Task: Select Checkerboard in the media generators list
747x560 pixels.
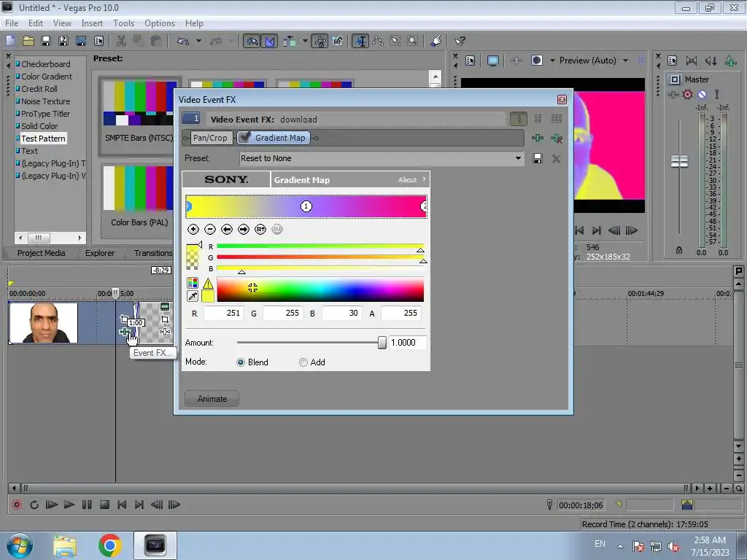Action: 45,64
